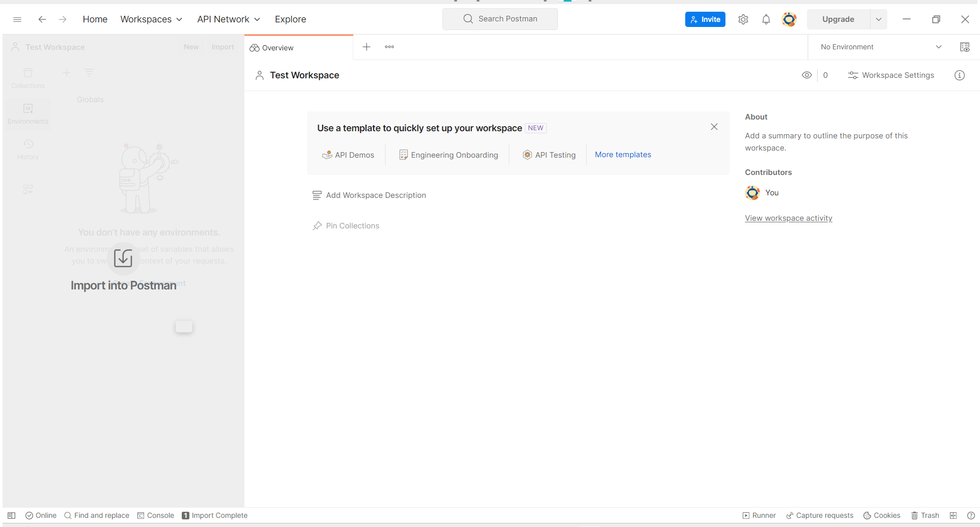
Task: Switch to the Overview tab
Action: (298, 48)
